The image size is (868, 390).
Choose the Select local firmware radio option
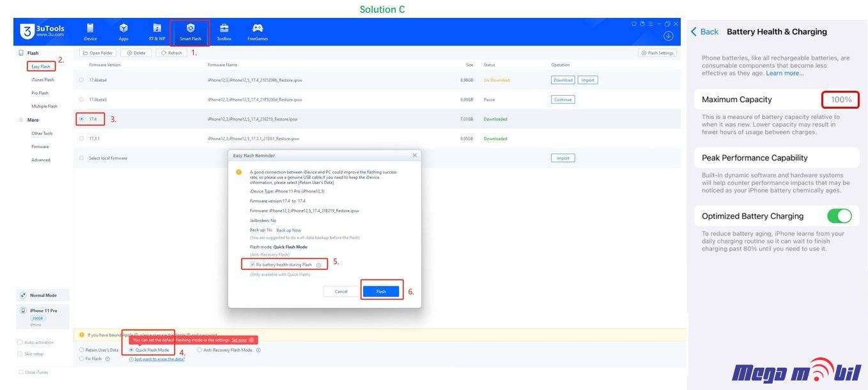pos(81,158)
